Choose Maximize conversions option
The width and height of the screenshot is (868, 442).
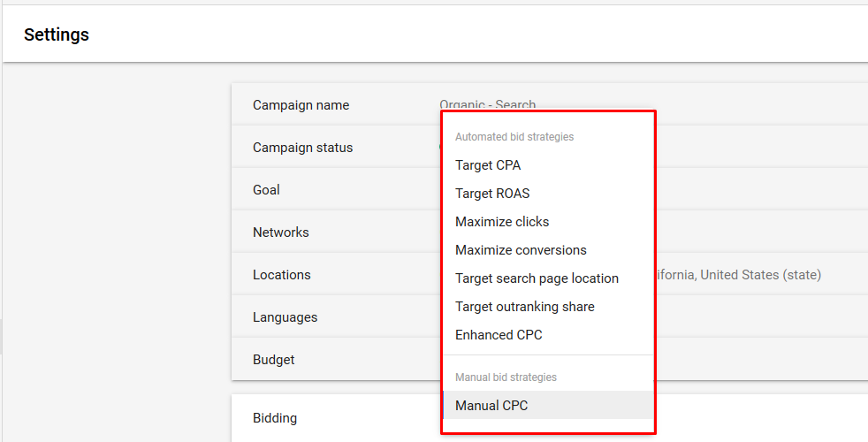point(548,250)
